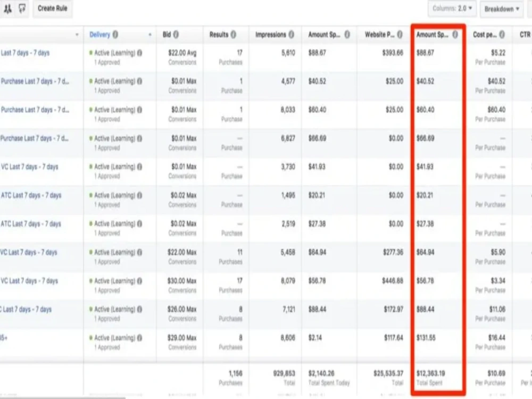Open the ad set in the 5,610 impressions row
The height and width of the screenshot is (399, 532).
tap(25, 53)
